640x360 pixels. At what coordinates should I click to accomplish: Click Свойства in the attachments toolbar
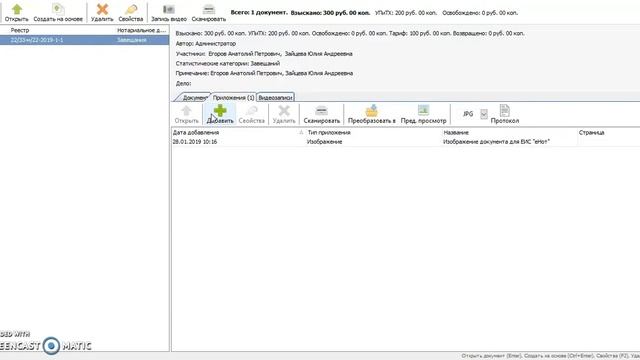252,114
